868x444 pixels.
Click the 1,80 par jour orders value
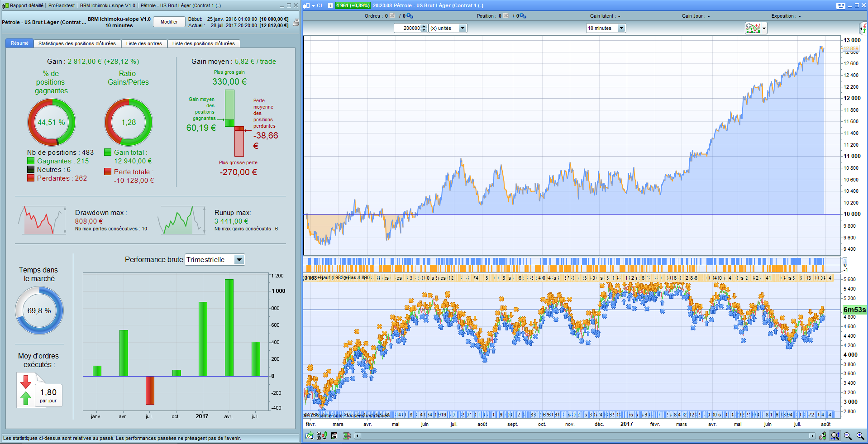click(x=48, y=392)
